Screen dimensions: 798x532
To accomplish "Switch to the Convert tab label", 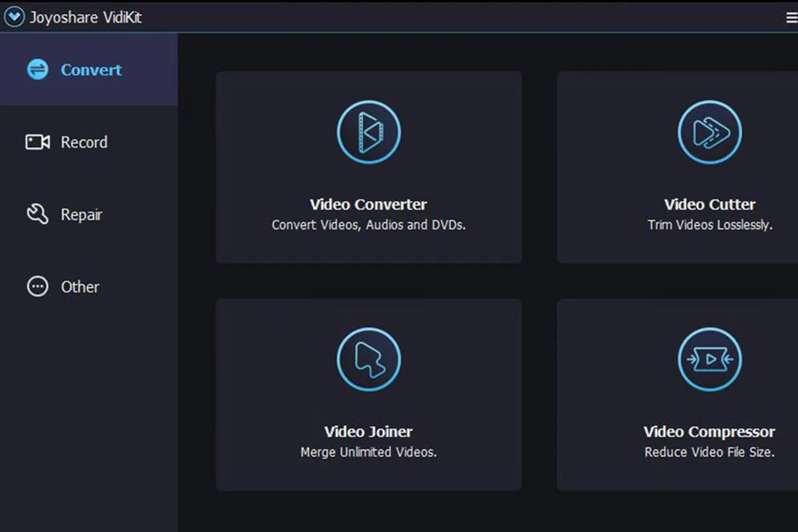I will (x=91, y=70).
